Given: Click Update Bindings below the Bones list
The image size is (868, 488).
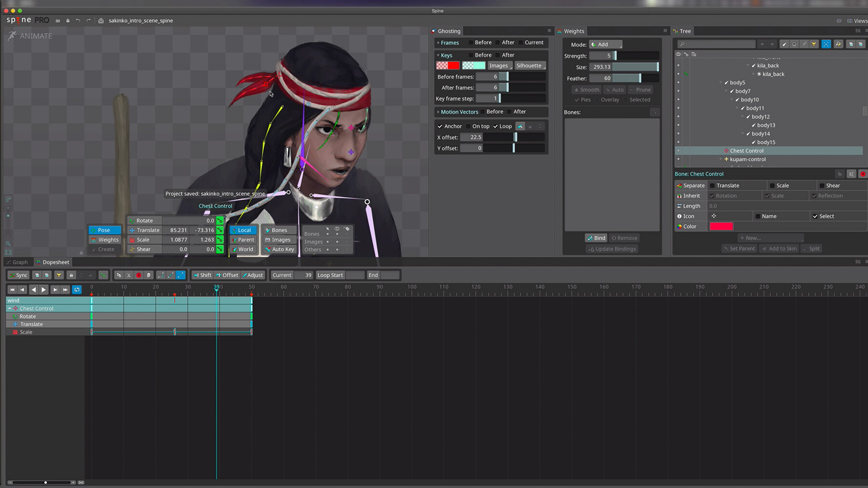Looking at the screenshot, I should click(x=611, y=249).
